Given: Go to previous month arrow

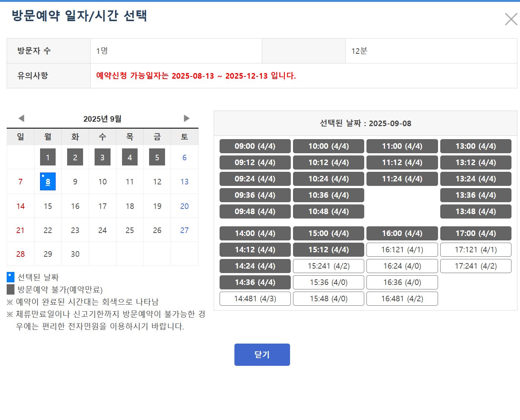Looking at the screenshot, I should [x=21, y=118].
